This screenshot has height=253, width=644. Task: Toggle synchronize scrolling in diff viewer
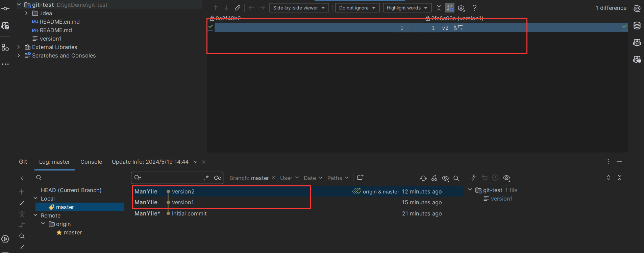pos(450,8)
